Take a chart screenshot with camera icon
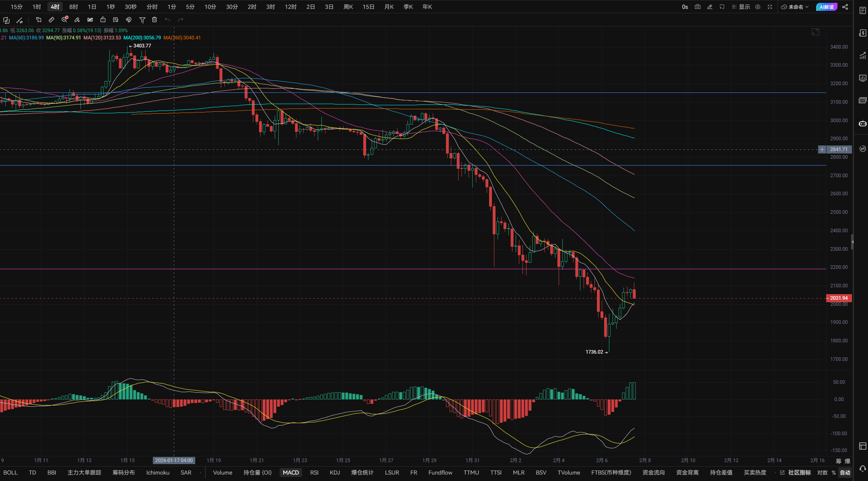 (697, 7)
